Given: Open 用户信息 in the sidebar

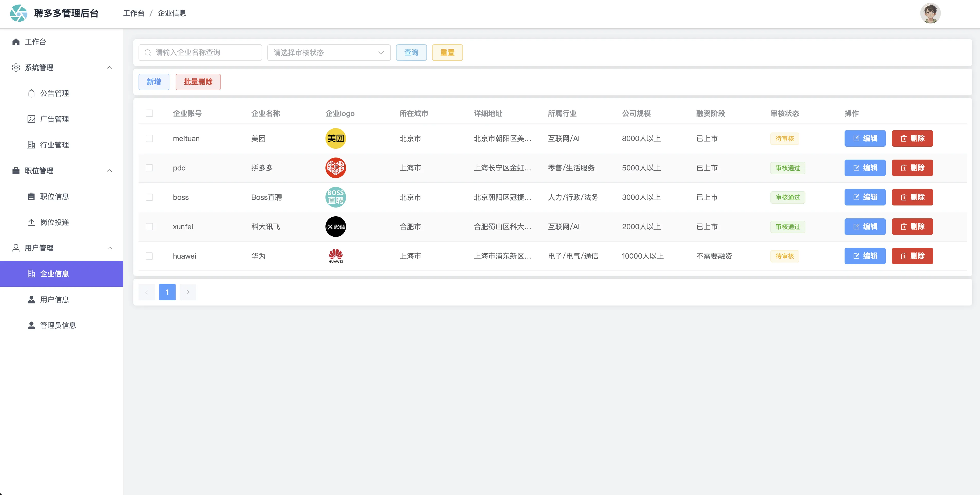Looking at the screenshot, I should (x=54, y=300).
